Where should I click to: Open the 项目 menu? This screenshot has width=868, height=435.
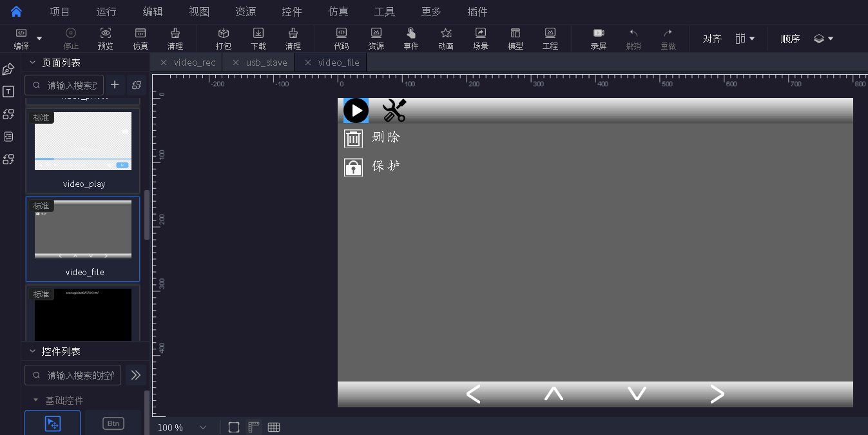point(60,12)
